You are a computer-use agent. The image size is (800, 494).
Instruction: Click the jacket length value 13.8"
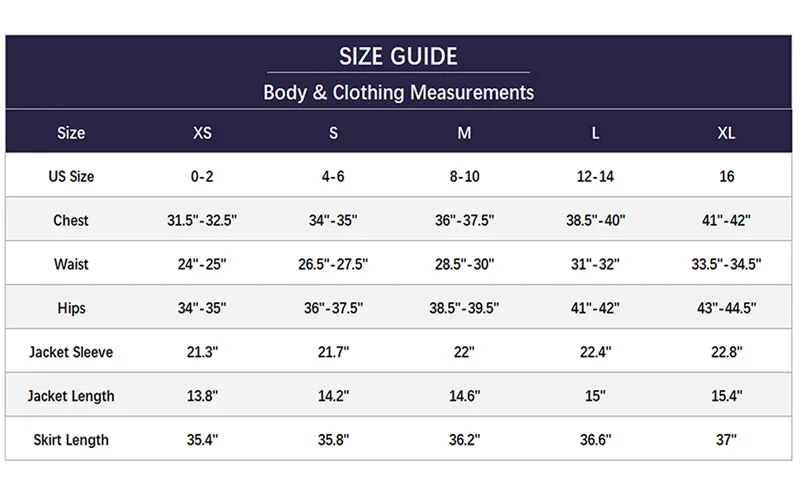(202, 396)
